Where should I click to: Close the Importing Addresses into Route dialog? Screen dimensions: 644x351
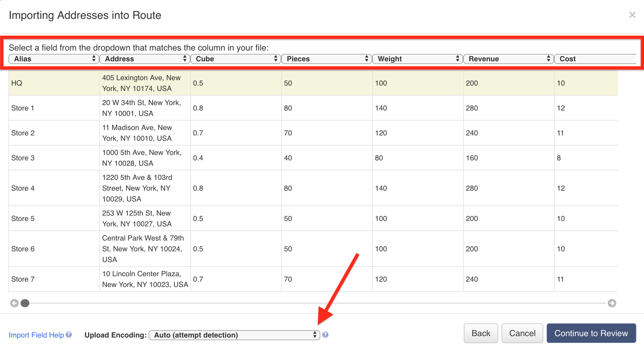point(633,15)
